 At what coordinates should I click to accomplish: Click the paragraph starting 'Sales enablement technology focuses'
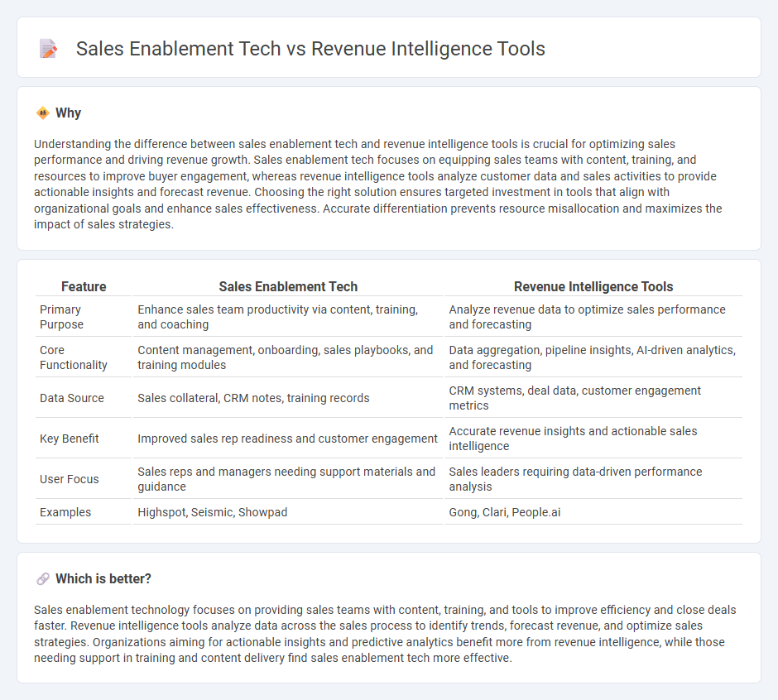(385, 634)
